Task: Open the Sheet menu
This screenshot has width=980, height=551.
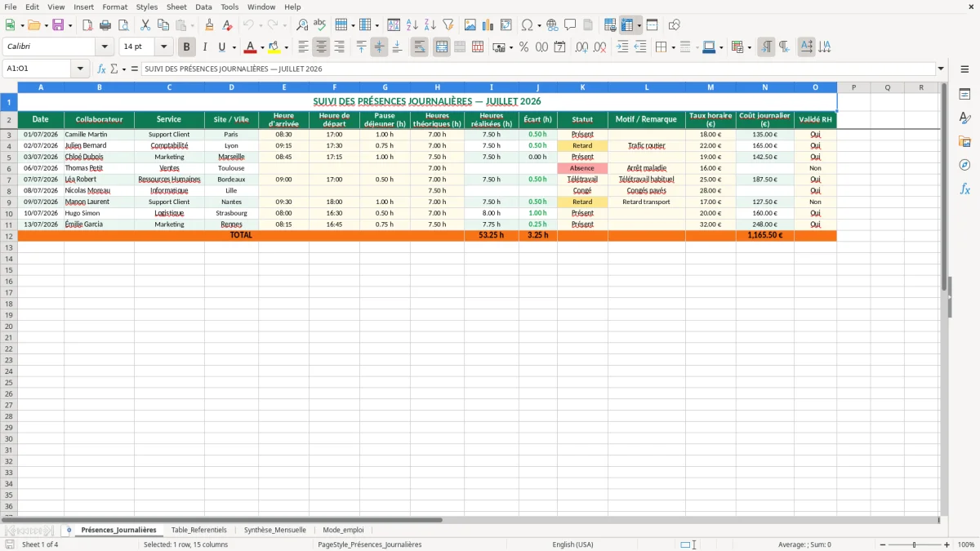Action: (176, 7)
